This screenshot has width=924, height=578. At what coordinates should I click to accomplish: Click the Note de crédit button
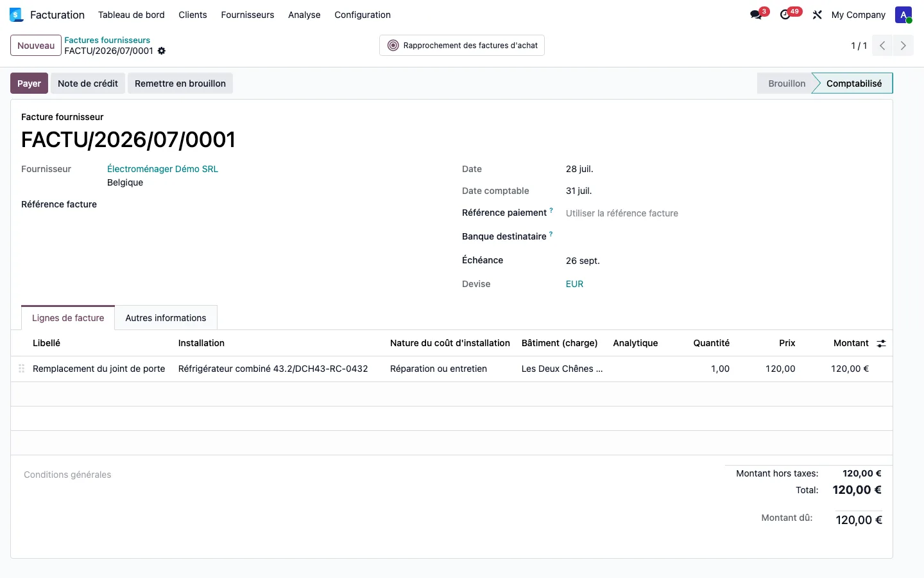point(88,83)
